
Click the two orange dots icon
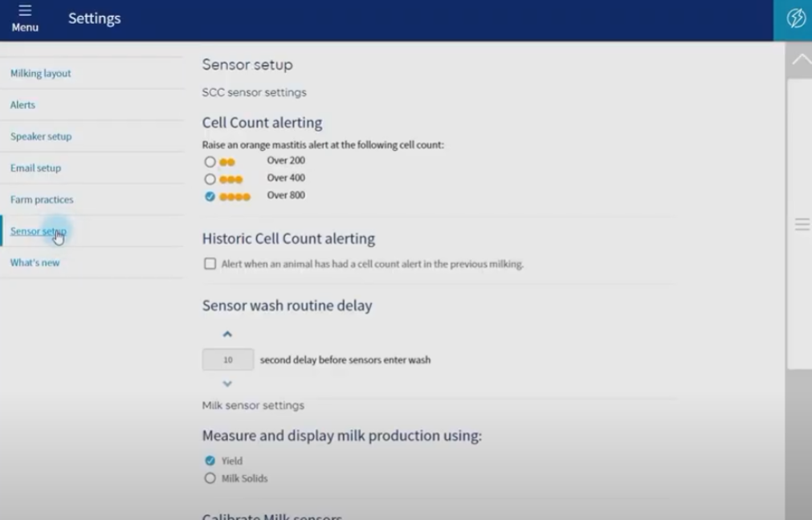pos(227,162)
